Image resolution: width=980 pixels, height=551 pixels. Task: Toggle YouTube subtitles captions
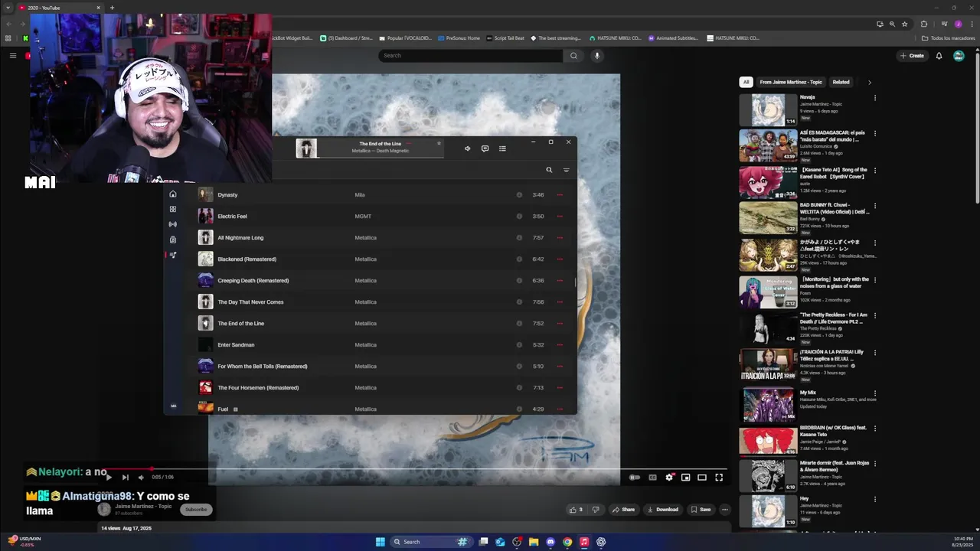652,478
